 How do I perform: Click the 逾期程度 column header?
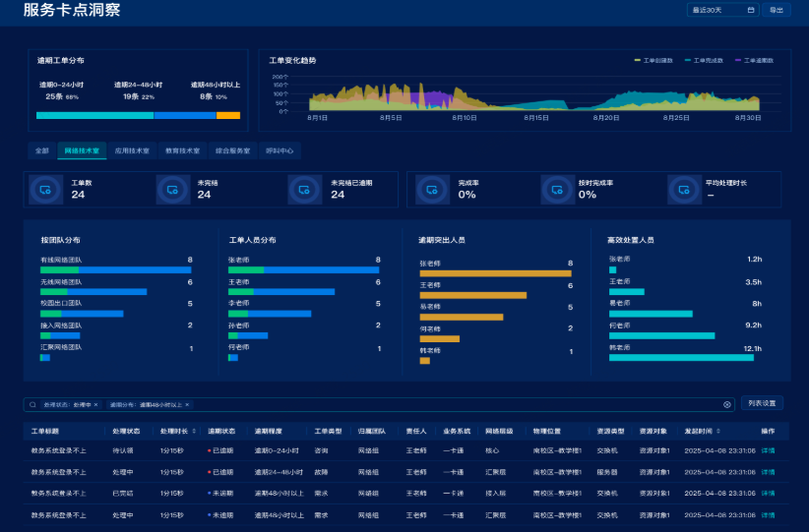pos(269,431)
